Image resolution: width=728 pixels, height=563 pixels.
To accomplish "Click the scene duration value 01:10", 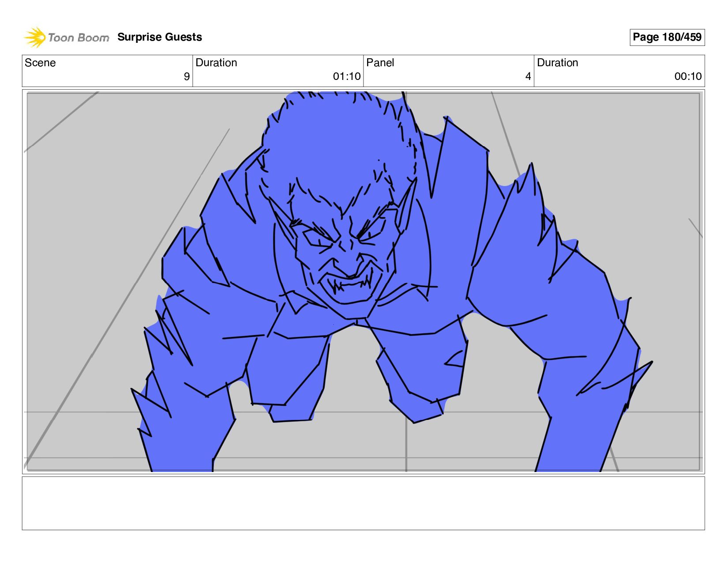I will pyautogui.click(x=347, y=76).
